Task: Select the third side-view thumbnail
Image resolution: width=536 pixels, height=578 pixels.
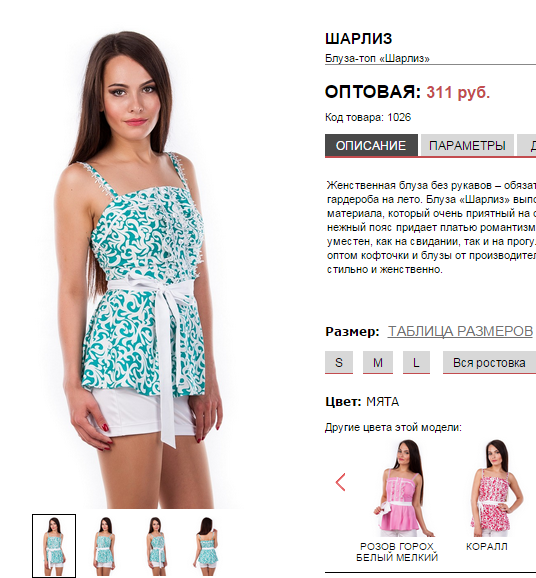Action: pos(156,546)
